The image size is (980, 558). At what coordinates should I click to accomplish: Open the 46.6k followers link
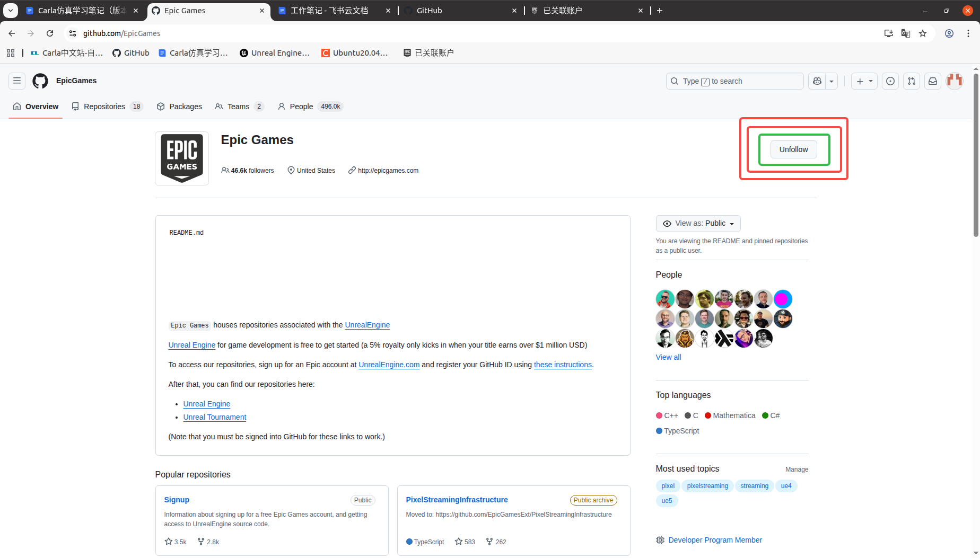(248, 171)
